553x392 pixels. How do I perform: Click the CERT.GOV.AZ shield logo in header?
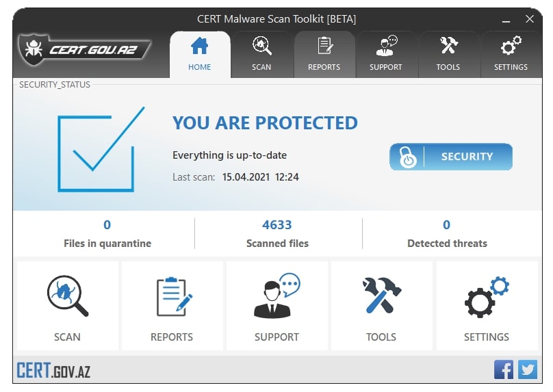click(85, 50)
